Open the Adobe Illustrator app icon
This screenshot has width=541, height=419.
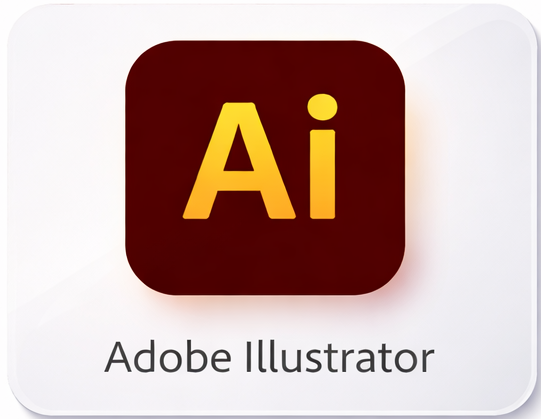tap(265, 168)
